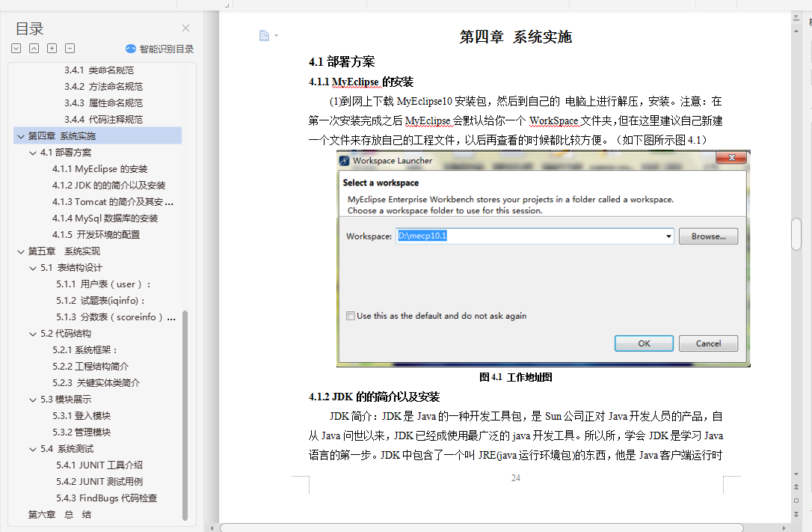Viewport: 812px width, 532px height.
Task: Open 5.2.1 系统框架 outline entry
Action: pos(85,350)
